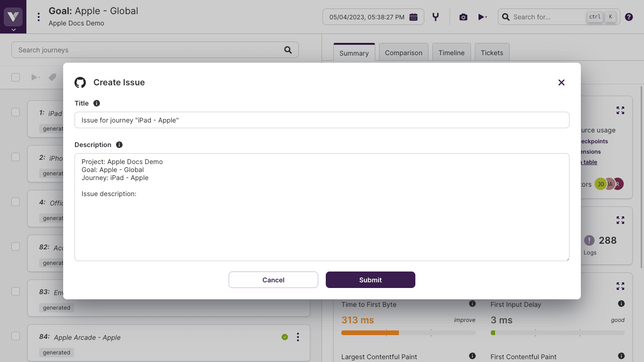Click the info icon beside Title label
The image size is (644, 362).
(97, 103)
